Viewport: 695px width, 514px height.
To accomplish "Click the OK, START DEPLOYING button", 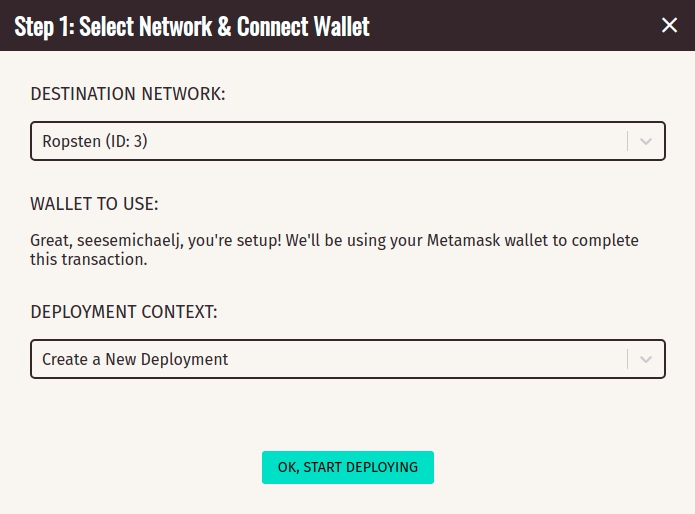I will pos(348,467).
